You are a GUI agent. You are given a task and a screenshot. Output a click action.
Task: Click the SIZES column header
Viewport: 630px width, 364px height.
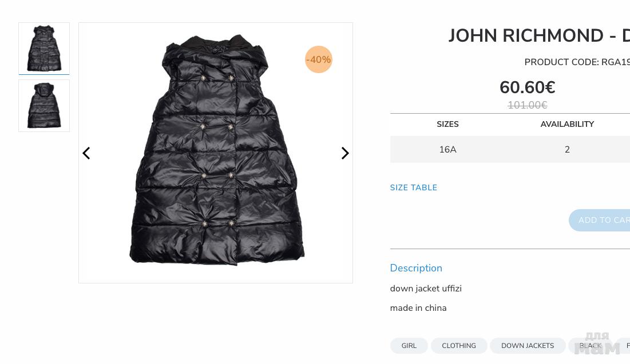pyautogui.click(x=447, y=124)
